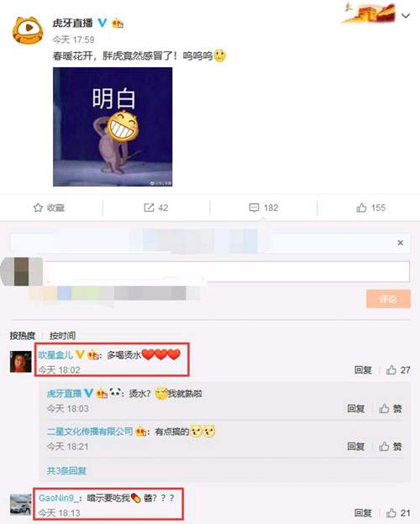Viewport: 420px width, 524px height.
Task: Like the 二星文化传播有限公司 reply
Action: click(x=384, y=446)
